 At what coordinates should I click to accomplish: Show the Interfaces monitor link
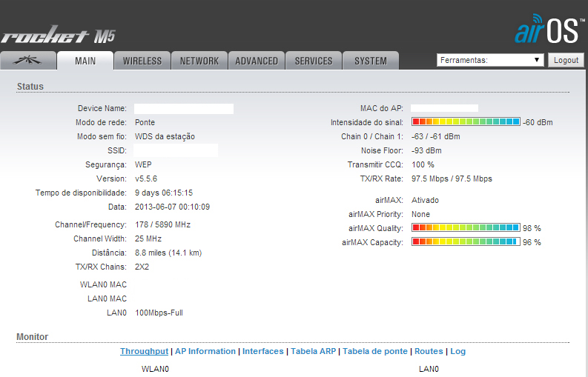(263, 351)
